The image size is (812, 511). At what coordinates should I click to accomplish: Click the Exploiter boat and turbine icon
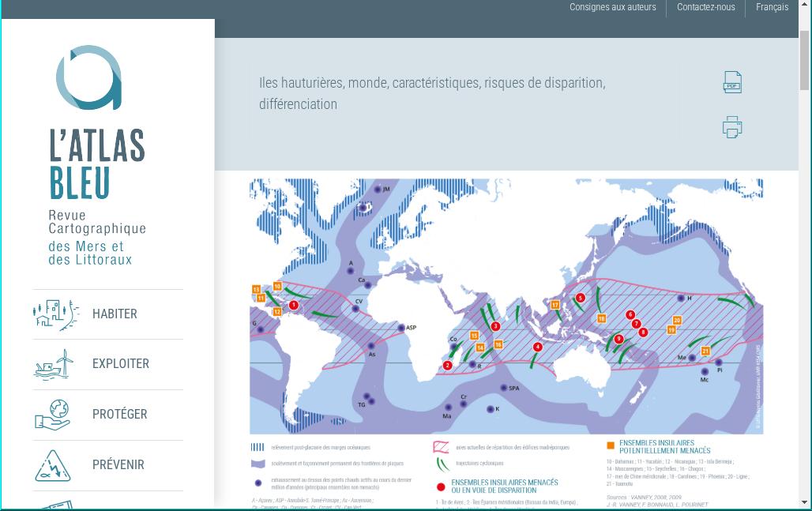(54, 364)
